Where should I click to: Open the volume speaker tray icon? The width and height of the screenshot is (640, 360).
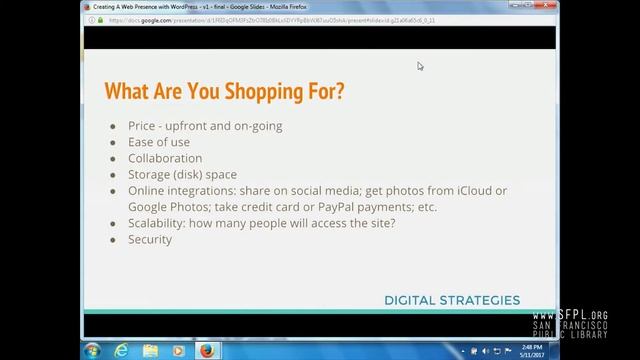[x=485, y=351]
